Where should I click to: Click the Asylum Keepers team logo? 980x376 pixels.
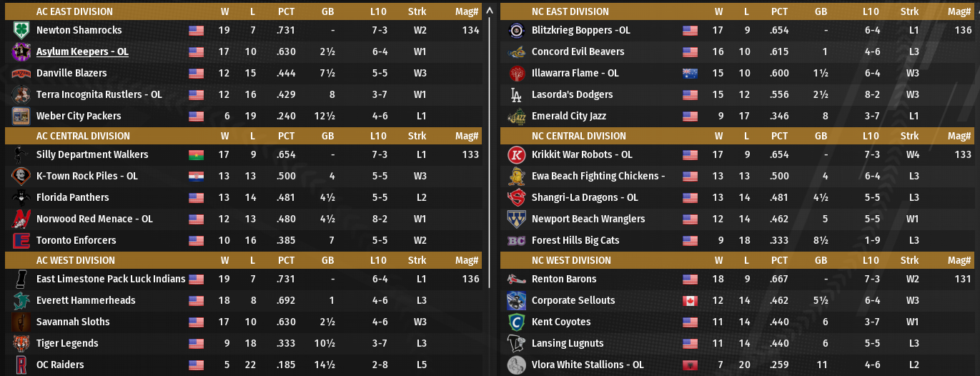[20, 51]
